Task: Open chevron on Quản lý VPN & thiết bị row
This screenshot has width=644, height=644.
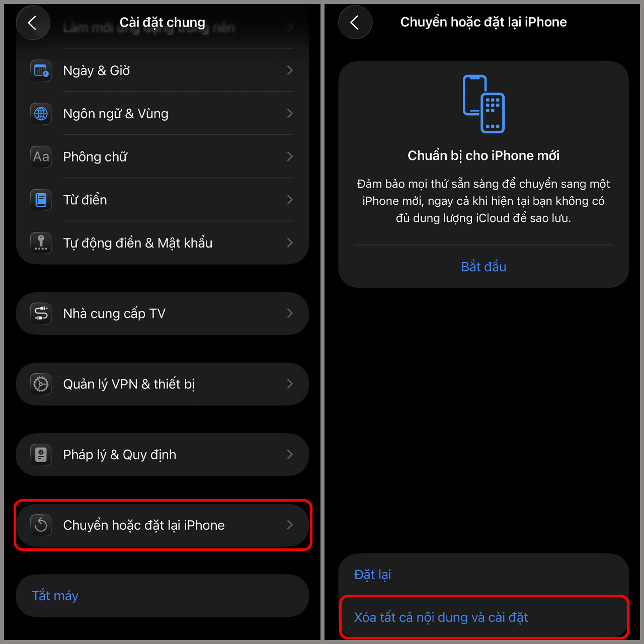Action: [290, 384]
